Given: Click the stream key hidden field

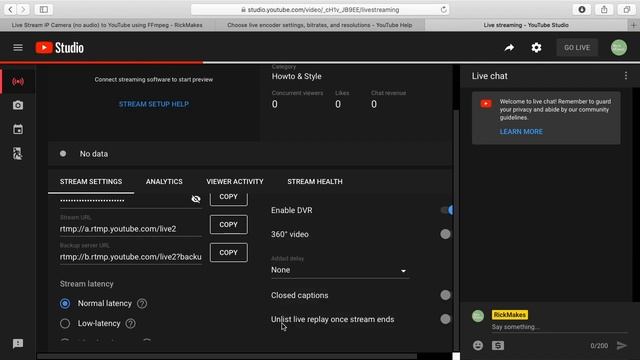Looking at the screenshot, I should pos(124,200).
